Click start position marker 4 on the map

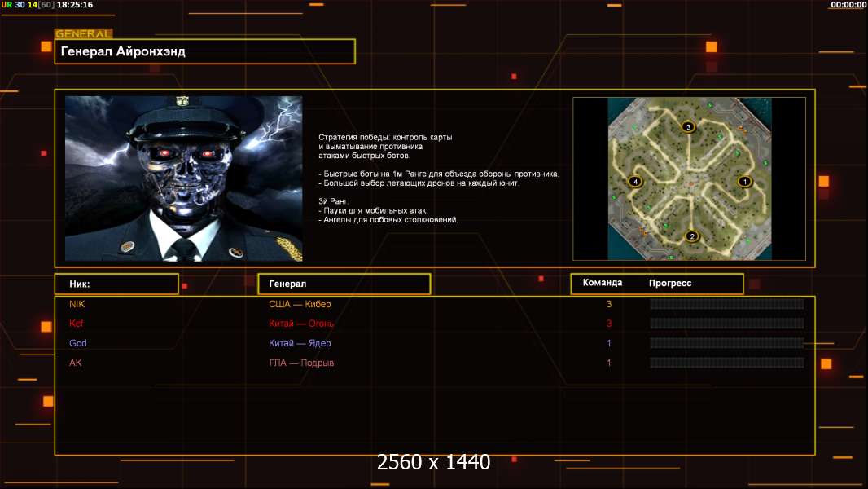(635, 182)
